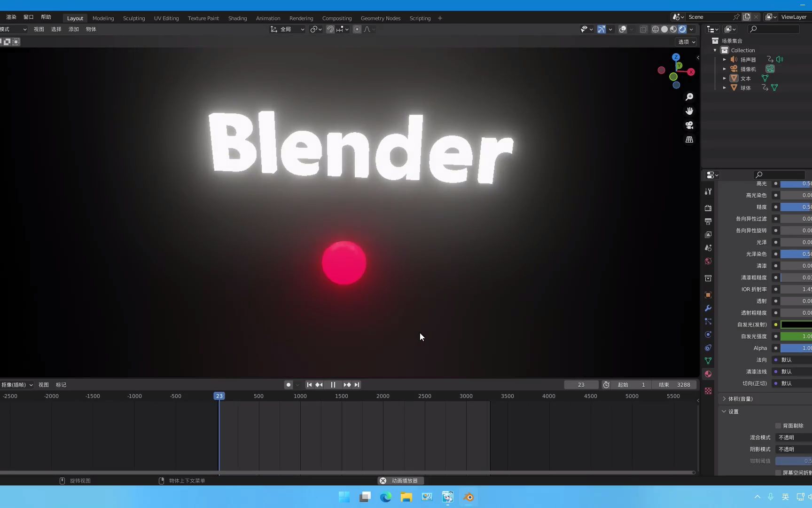Image resolution: width=812 pixels, height=508 pixels.
Task: Enable the 背面剔除 checkbox
Action: [778, 426]
